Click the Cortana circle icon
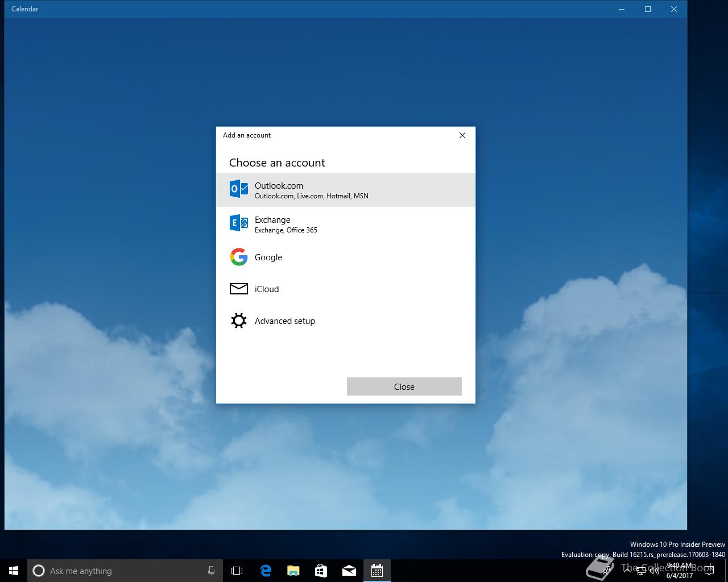728x582 pixels. 39,571
